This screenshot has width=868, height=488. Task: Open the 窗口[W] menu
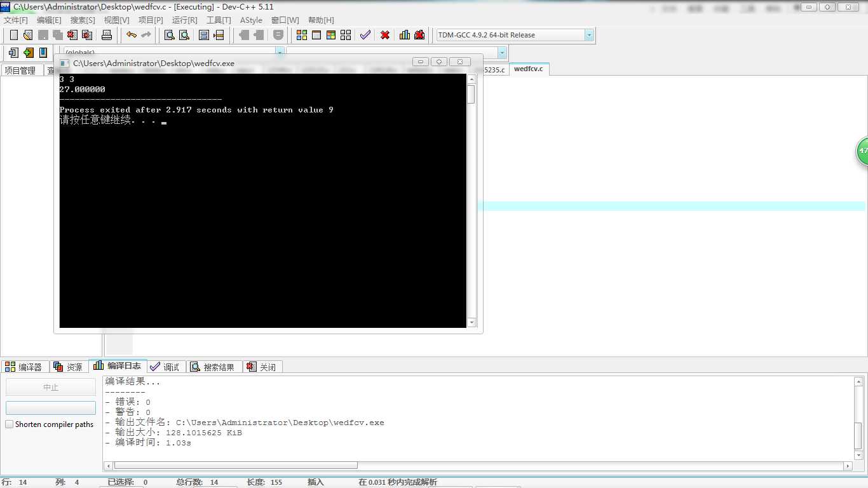tap(285, 20)
